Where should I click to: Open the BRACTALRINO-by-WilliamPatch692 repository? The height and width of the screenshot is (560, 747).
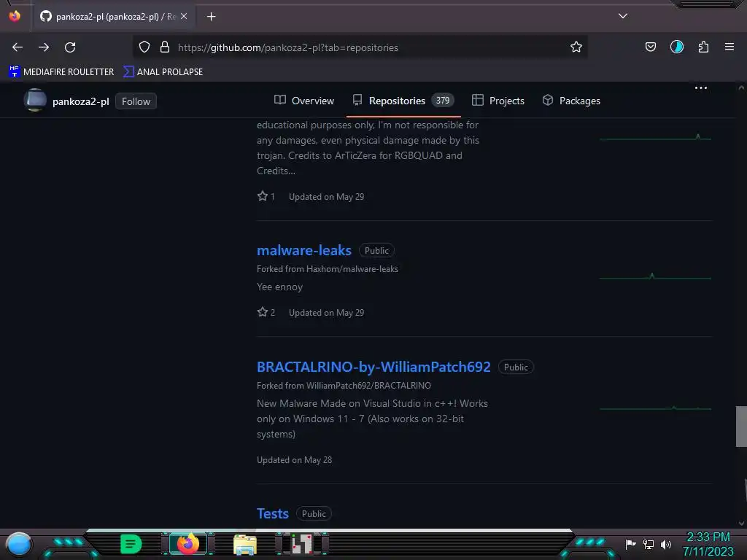tap(373, 367)
